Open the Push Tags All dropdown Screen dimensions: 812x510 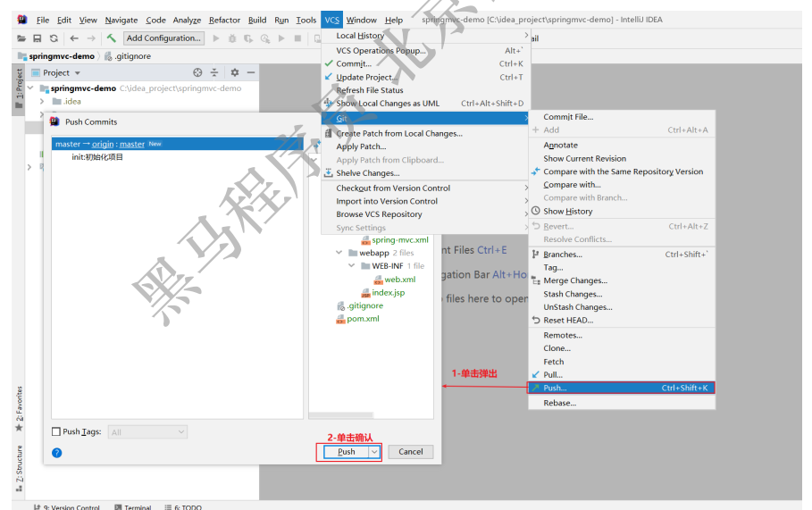(147, 431)
